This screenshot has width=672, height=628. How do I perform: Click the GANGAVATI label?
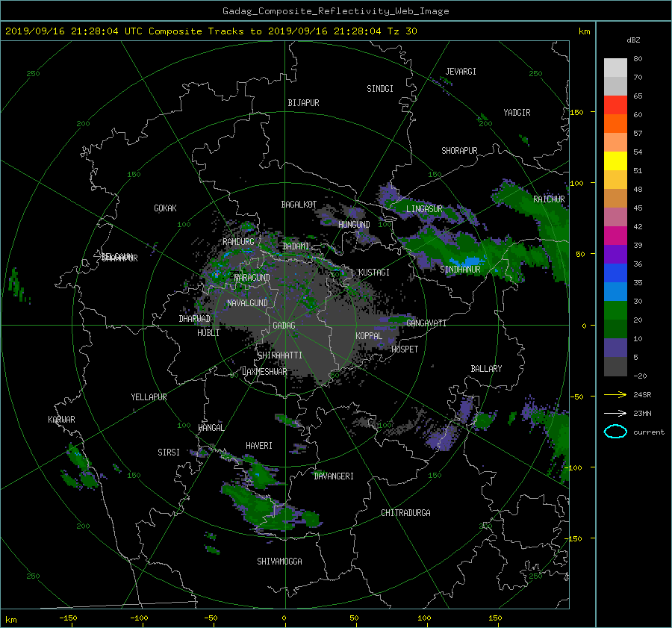[x=426, y=323]
